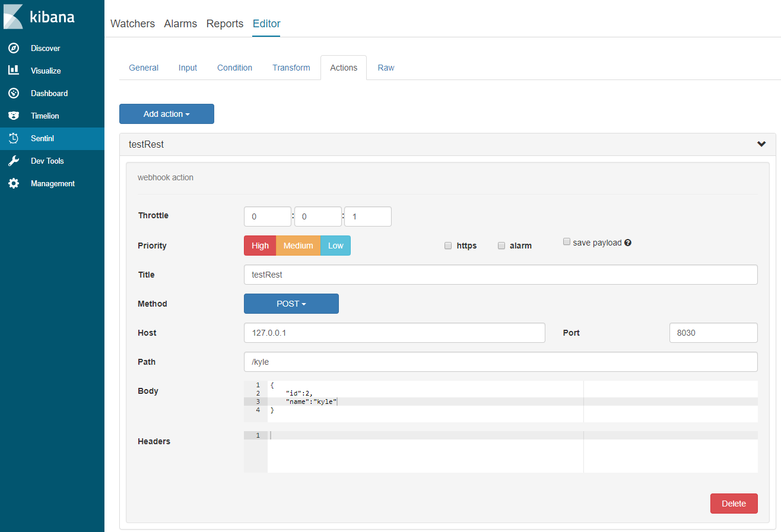781x532 pixels.
Task: Toggle the https checkbox
Action: tap(448, 246)
